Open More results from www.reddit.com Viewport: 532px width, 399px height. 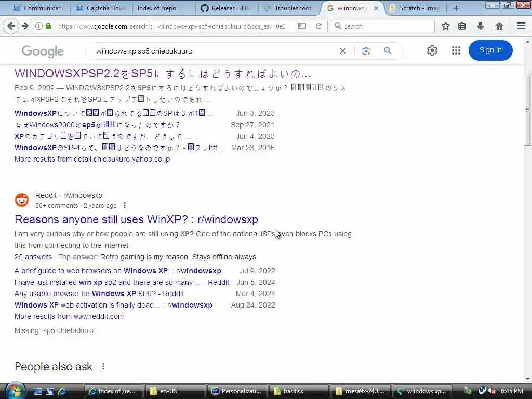69,316
